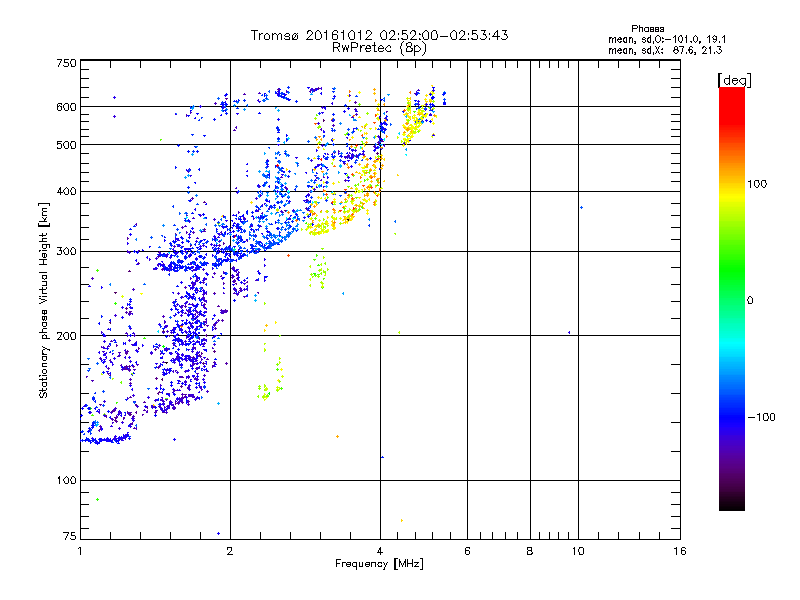Click the x-axis '4' tick label
Screen dimensions: 800x600
380,551
